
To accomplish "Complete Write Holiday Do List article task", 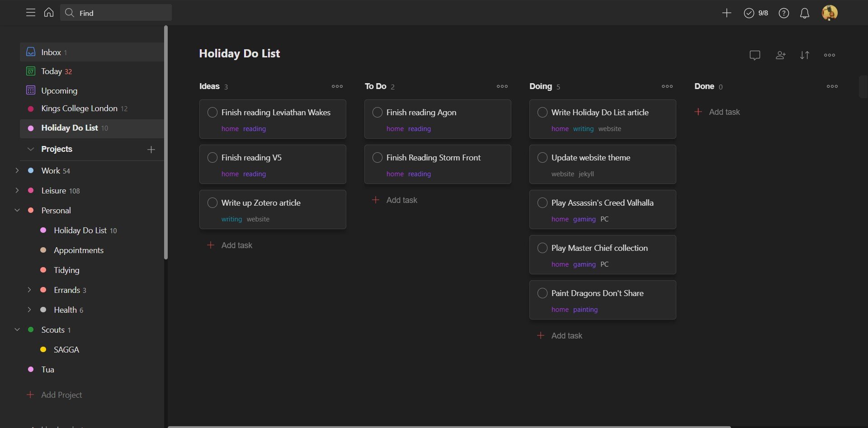I will pyautogui.click(x=542, y=113).
